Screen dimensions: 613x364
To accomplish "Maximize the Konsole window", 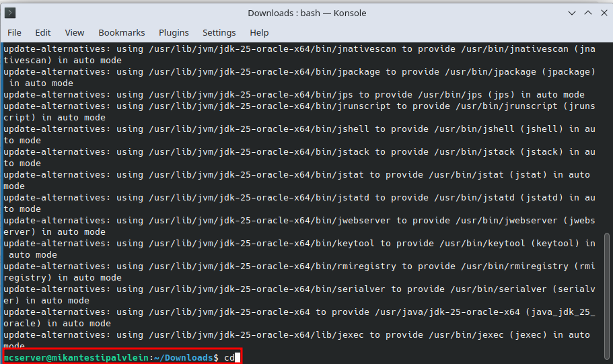I will pos(587,13).
